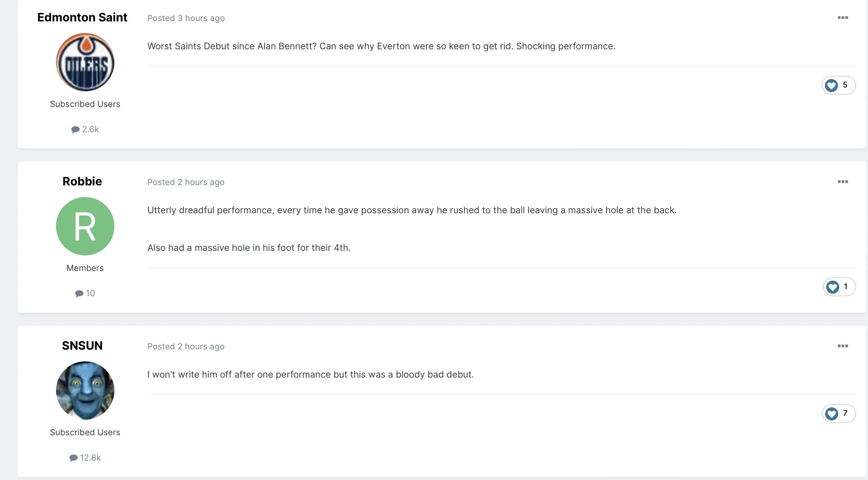868x480 pixels.
Task: Open options menu on Edmonton Saint's post
Action: coord(842,18)
